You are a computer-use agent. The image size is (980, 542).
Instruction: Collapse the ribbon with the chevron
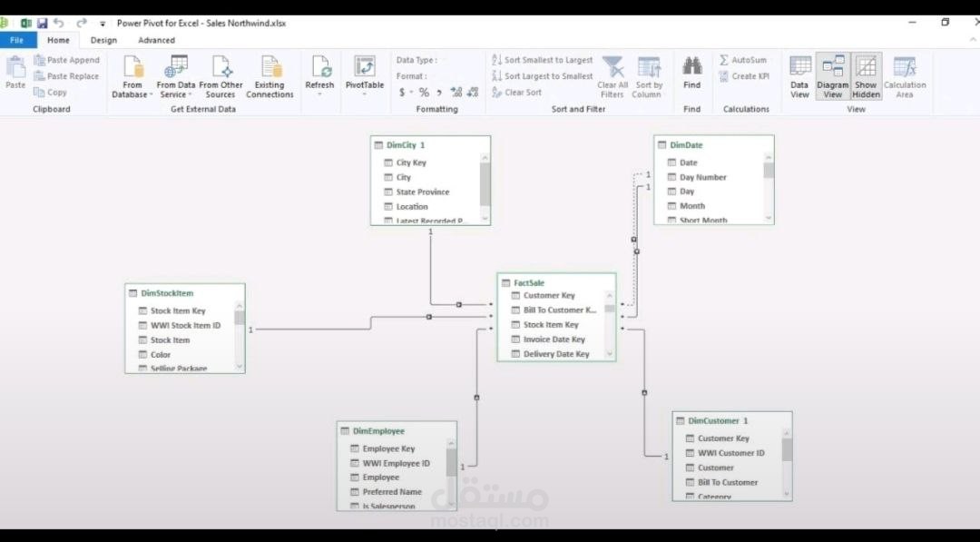(x=973, y=40)
